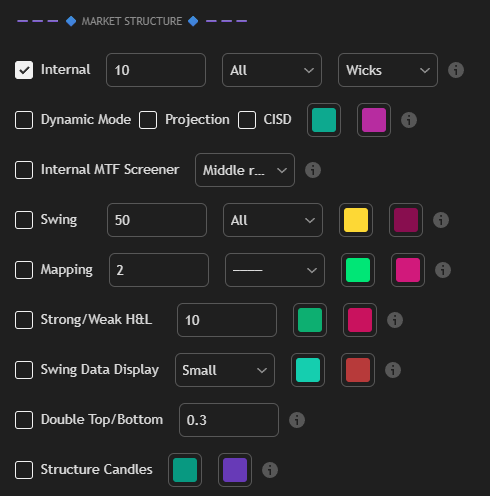
Task: Uncheck the Internal checkbox
Action: [24, 70]
